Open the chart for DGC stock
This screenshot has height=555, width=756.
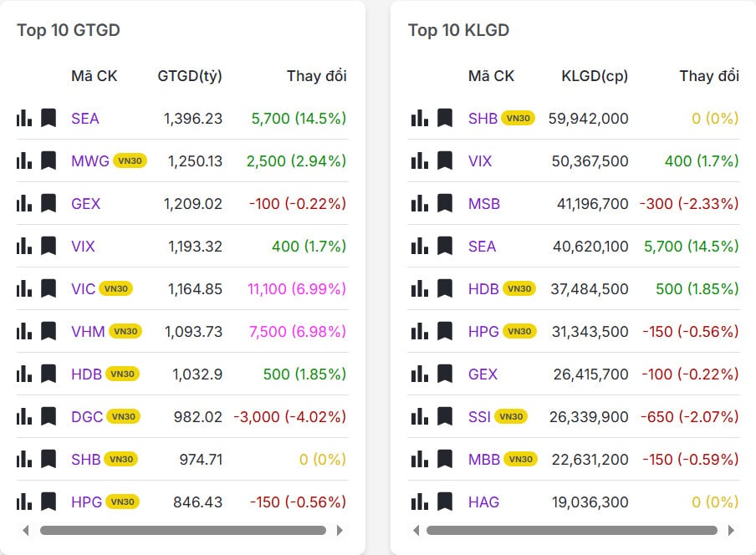coord(23,416)
